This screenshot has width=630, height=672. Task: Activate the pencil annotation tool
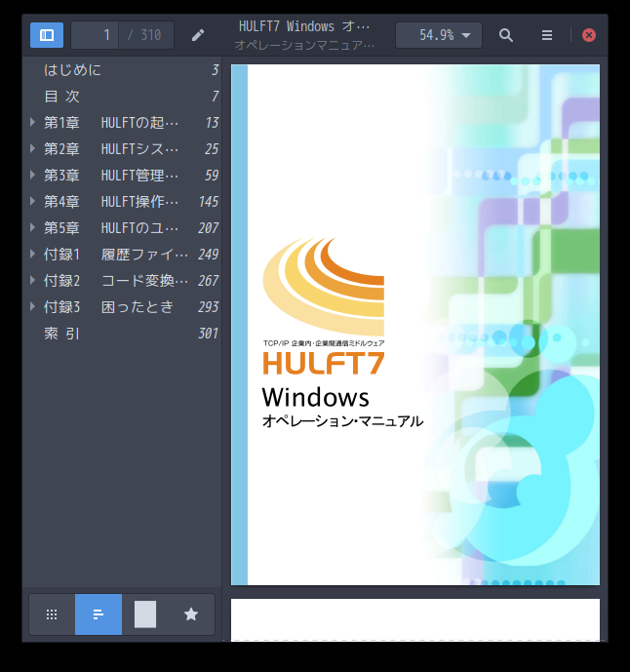pyautogui.click(x=198, y=35)
